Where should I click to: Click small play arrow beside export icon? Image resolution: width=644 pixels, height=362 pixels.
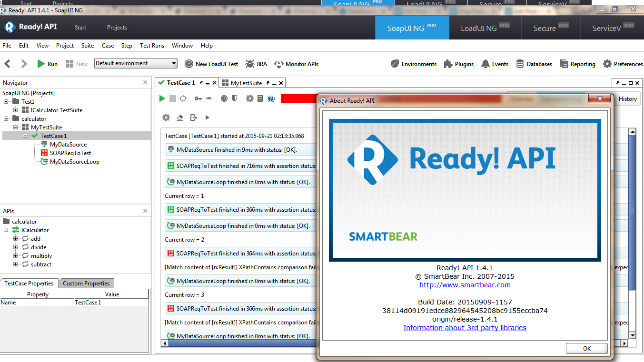207,117
